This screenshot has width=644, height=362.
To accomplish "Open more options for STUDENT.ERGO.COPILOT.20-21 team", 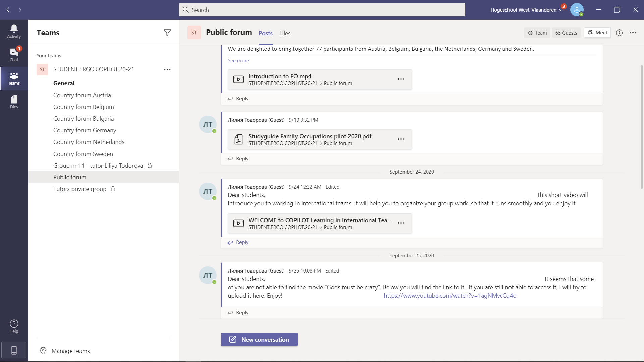I will [167, 70].
